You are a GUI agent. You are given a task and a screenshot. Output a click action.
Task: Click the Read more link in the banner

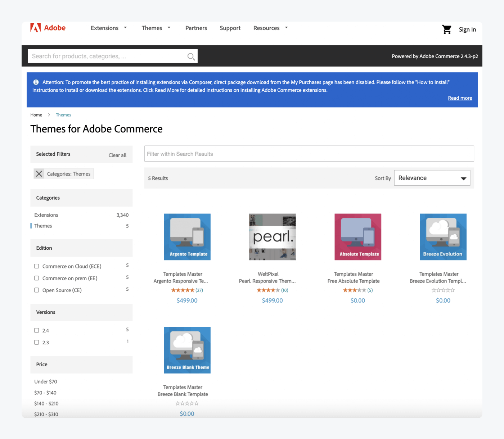[x=460, y=98]
